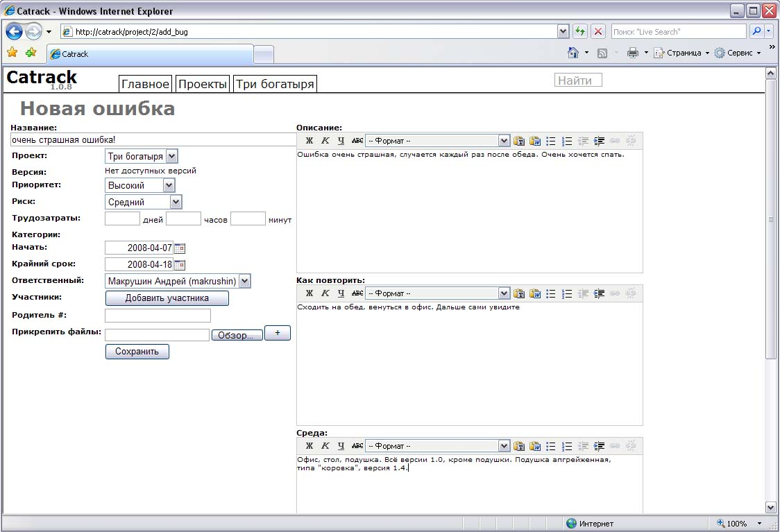The height and width of the screenshot is (532, 780).
Task: Click Italic icon in Описание editor toolbar
Action: tap(325, 141)
